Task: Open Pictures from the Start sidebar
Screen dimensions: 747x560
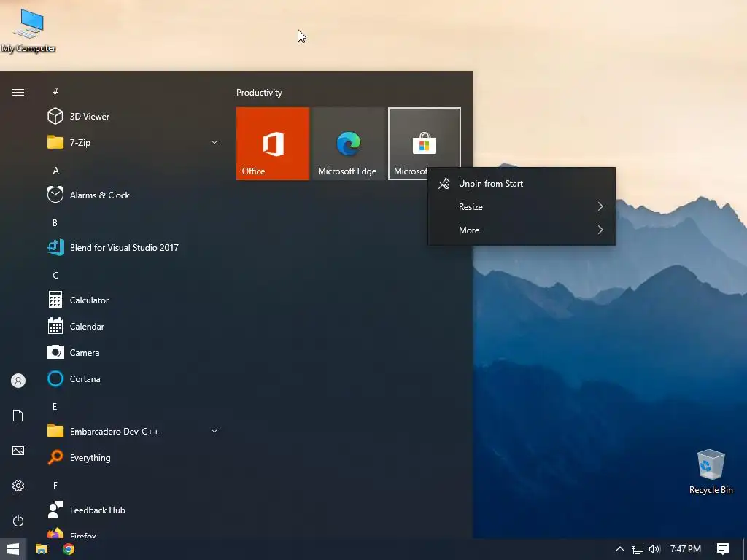Action: tap(18, 451)
